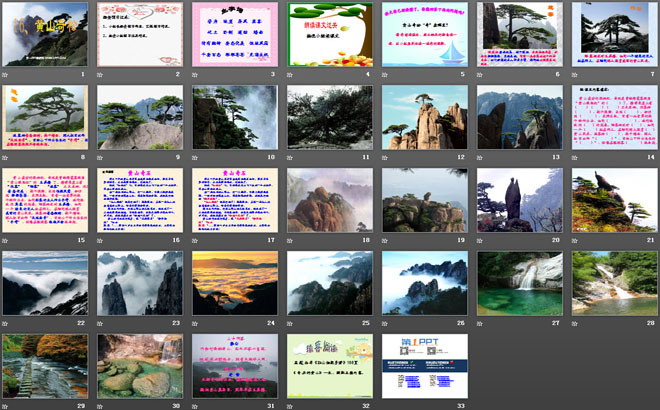The image size is (660, 410).
Task: Click the animation star below slide 19
Action: (x=387, y=240)
